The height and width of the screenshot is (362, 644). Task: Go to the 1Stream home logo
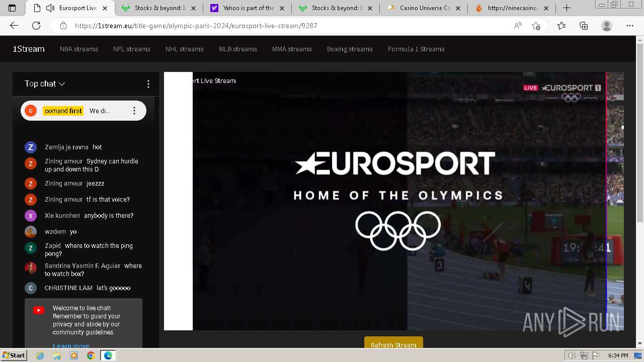[x=29, y=49]
